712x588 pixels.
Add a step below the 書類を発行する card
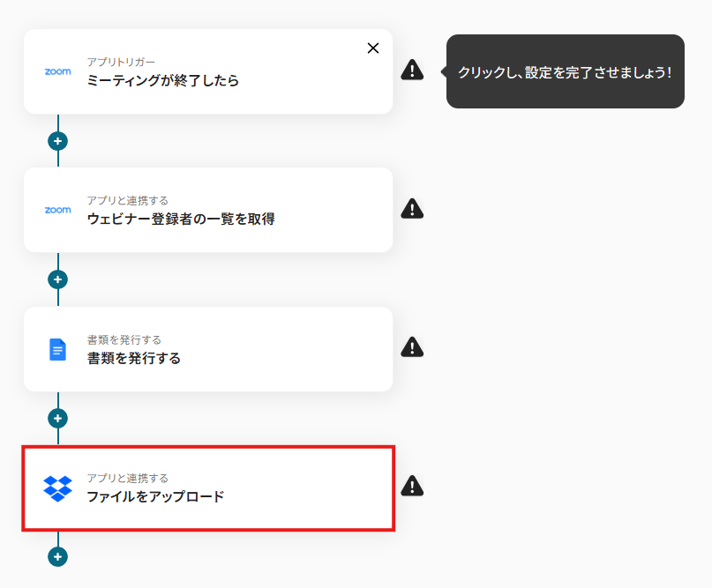pos(57,419)
